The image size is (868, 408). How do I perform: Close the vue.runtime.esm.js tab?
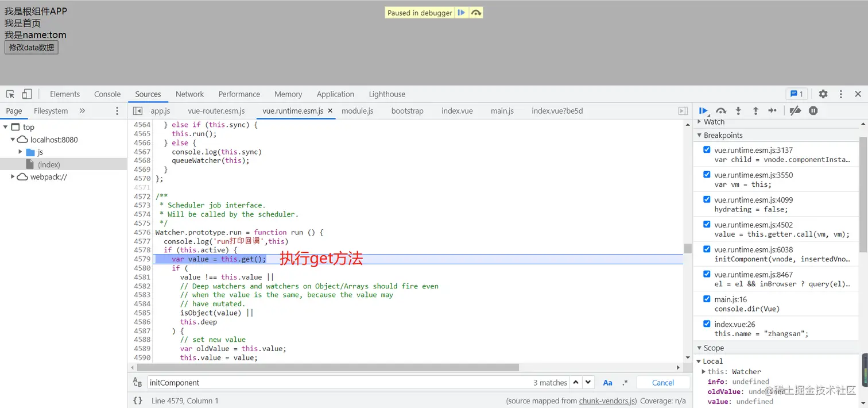point(331,111)
